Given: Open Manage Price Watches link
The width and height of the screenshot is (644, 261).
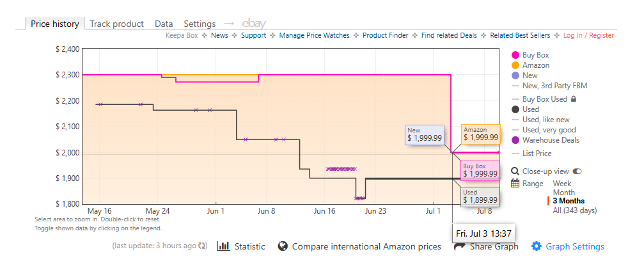Looking at the screenshot, I should 314,35.
